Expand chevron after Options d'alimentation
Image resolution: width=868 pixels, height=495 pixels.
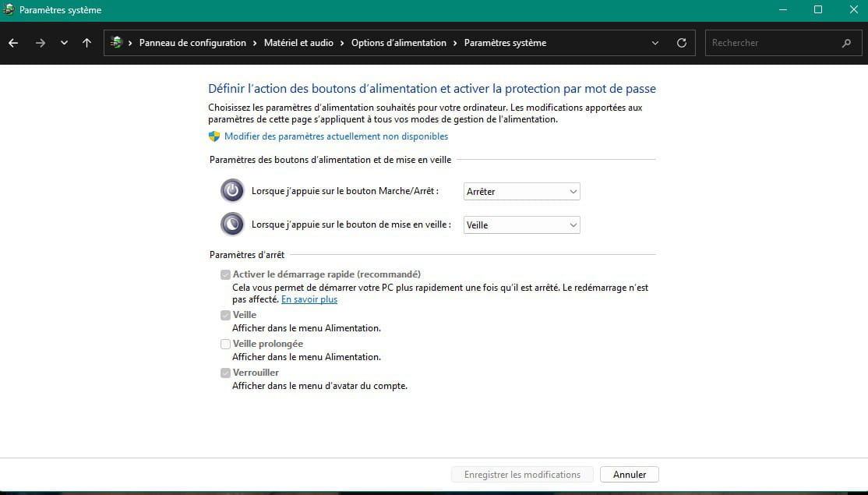tap(455, 43)
